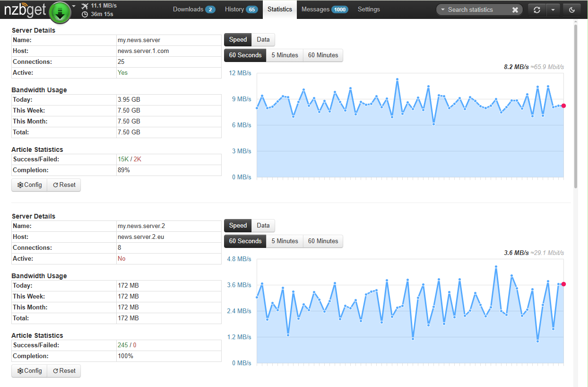Click the clock remaining time icon
Viewport: 588px width, 387px height.
[x=85, y=14]
